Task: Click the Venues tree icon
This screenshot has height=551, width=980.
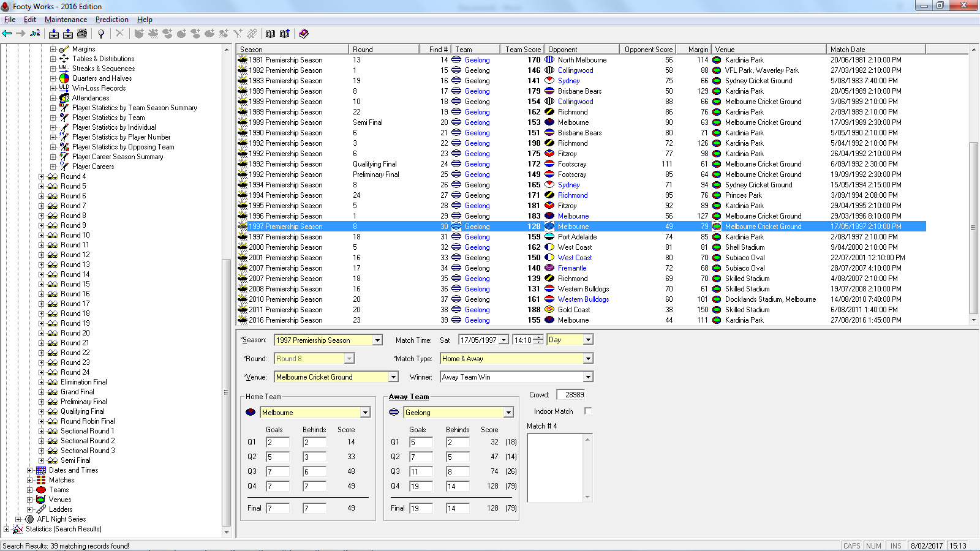Action: 41,500
